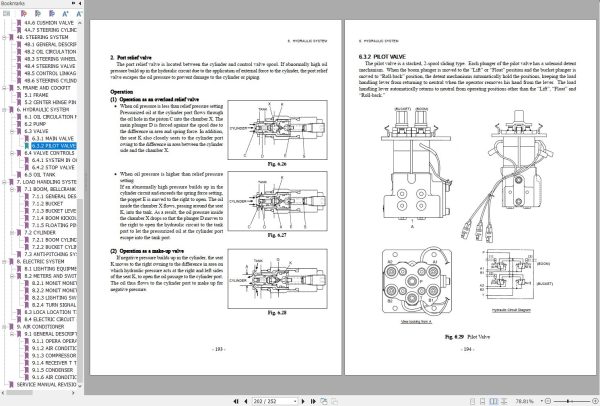The image size is (600, 406).
Task: Click the Fig. 6.26 diagram on page 193
Action: (x=277, y=130)
